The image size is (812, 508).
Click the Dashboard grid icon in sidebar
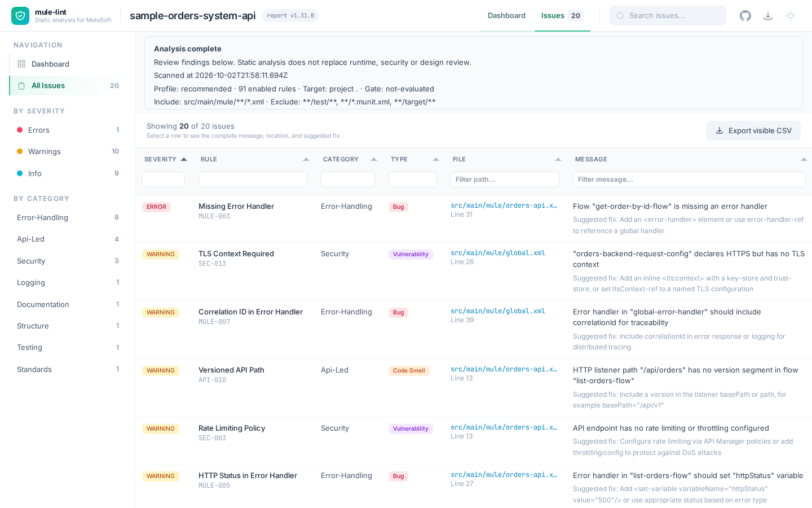[21, 64]
